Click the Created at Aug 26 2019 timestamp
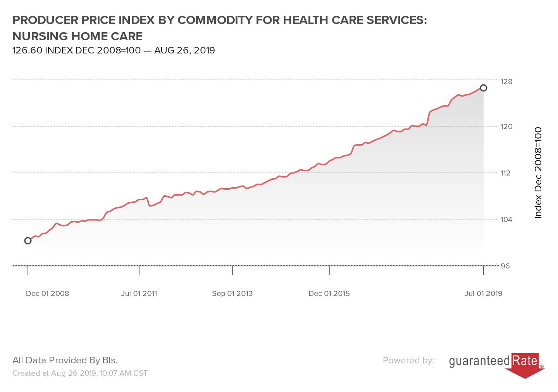The height and width of the screenshot is (392, 558). 80,373
